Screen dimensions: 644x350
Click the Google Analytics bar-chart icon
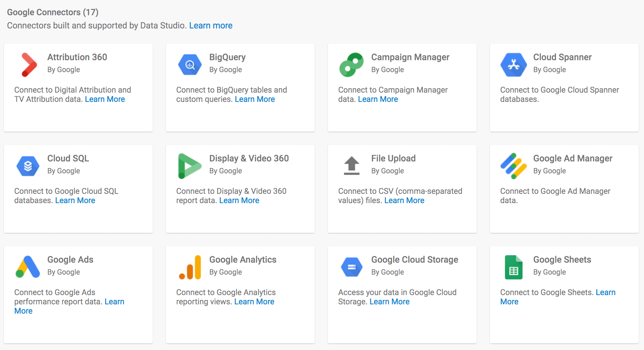pos(190,267)
